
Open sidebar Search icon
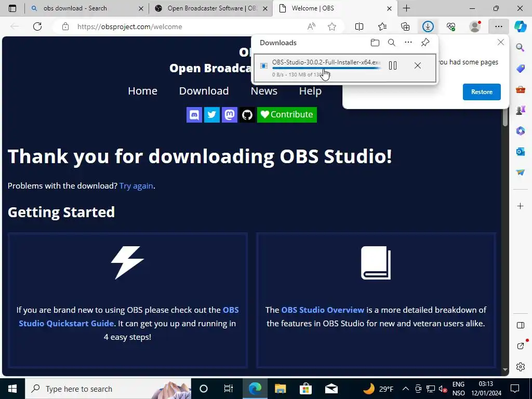pyautogui.click(x=520, y=47)
